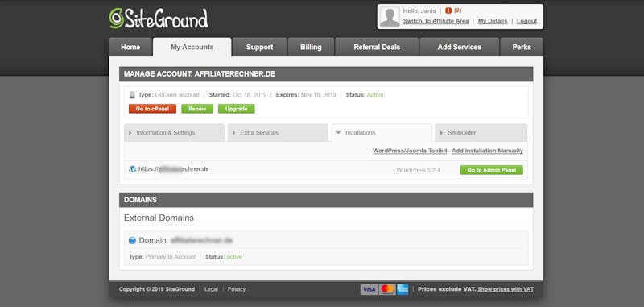Screen dimensions: 644x307
Task: Click the DOMAINS section header
Action: coord(326,200)
